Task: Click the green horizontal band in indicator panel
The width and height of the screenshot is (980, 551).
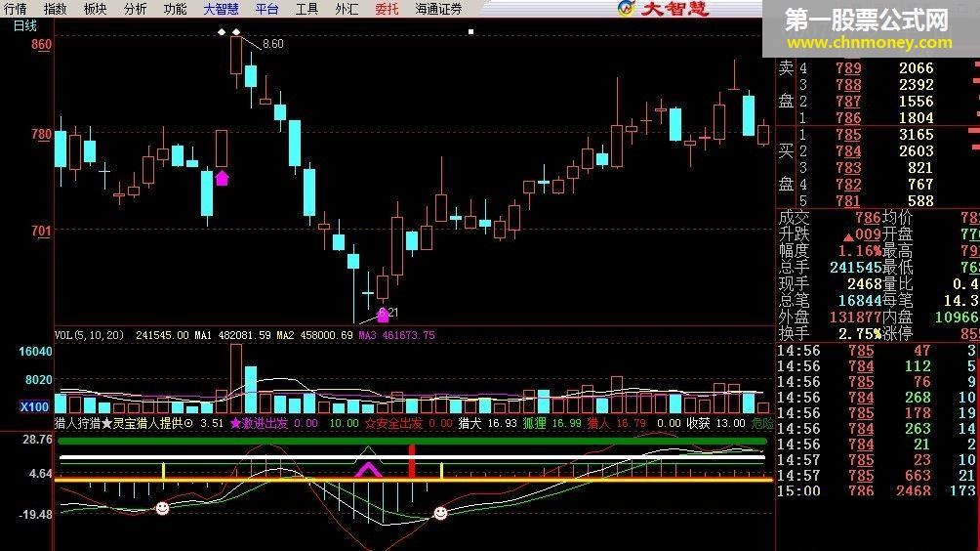Action: point(413,442)
